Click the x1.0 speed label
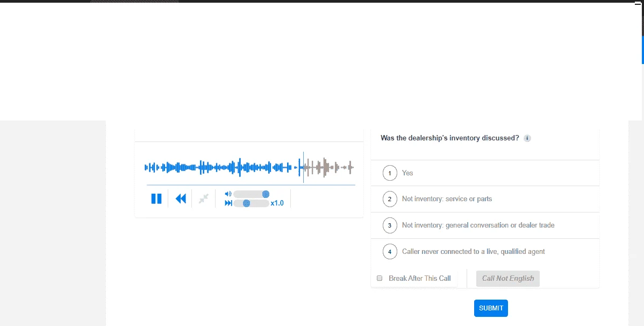Screen dimensions: 644x326 (x=277, y=203)
